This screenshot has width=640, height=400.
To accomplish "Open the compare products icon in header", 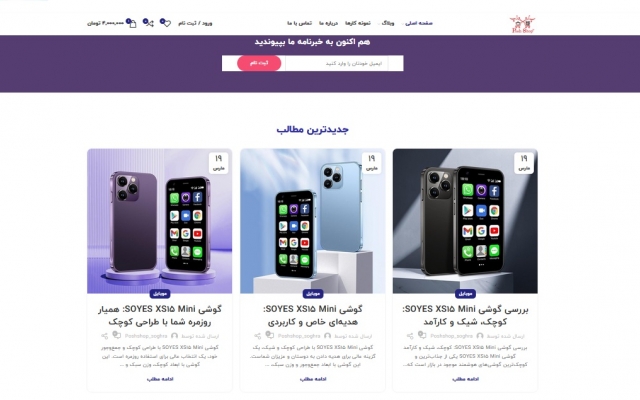I will tap(148, 23).
